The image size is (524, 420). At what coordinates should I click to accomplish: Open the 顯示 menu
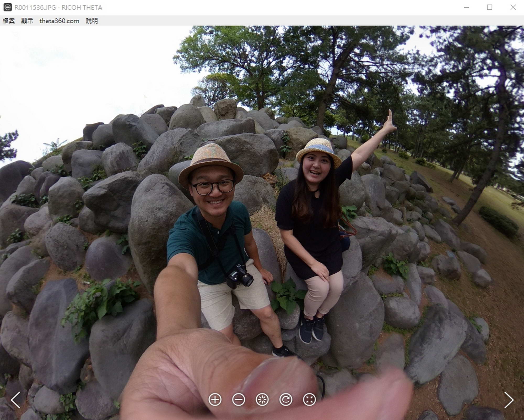point(27,21)
